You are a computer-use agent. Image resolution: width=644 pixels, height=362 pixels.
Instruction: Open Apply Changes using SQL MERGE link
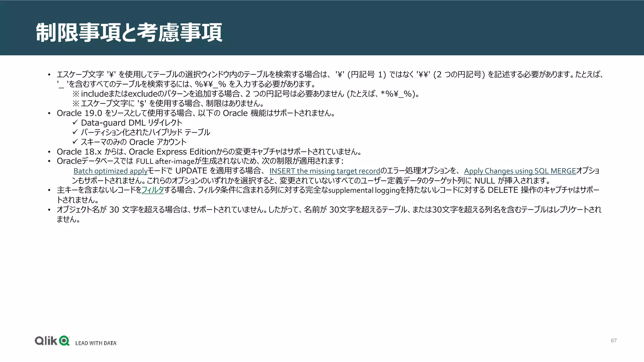(520, 171)
